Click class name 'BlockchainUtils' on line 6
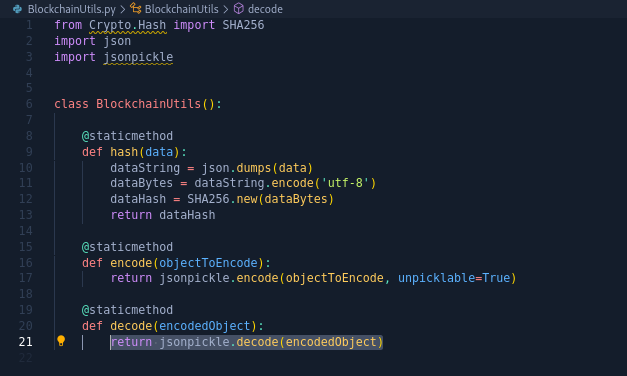Screen dimensions: 627x376 [148, 104]
